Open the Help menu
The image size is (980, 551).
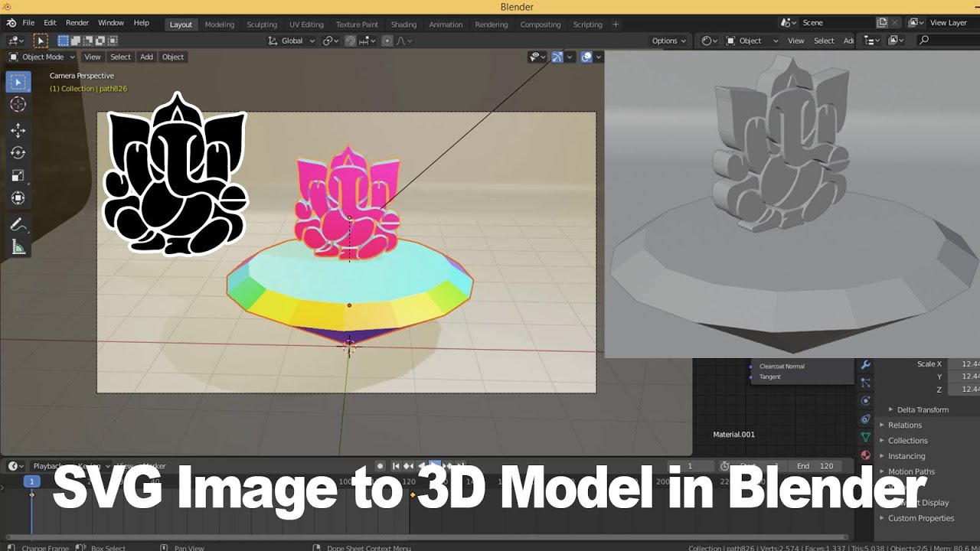click(142, 23)
